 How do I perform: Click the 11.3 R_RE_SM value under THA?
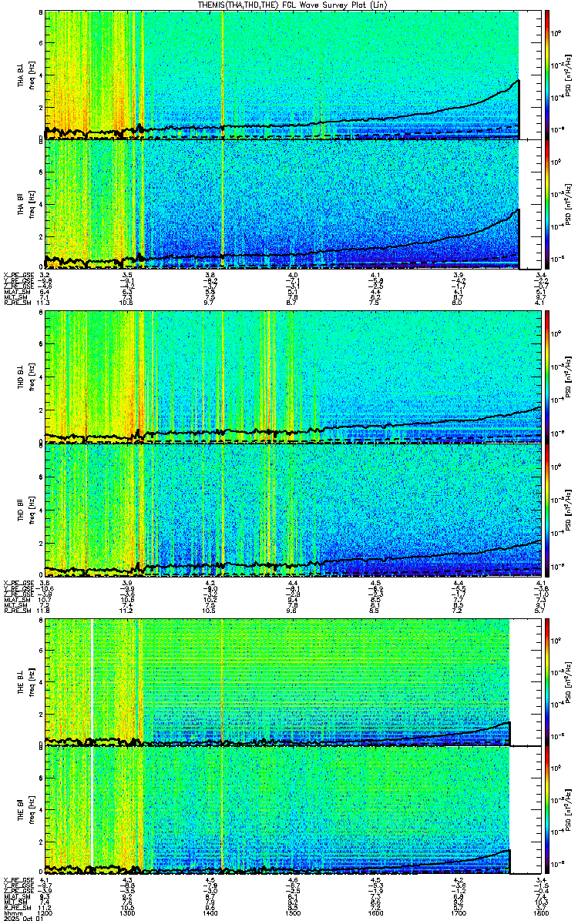click(x=45, y=303)
